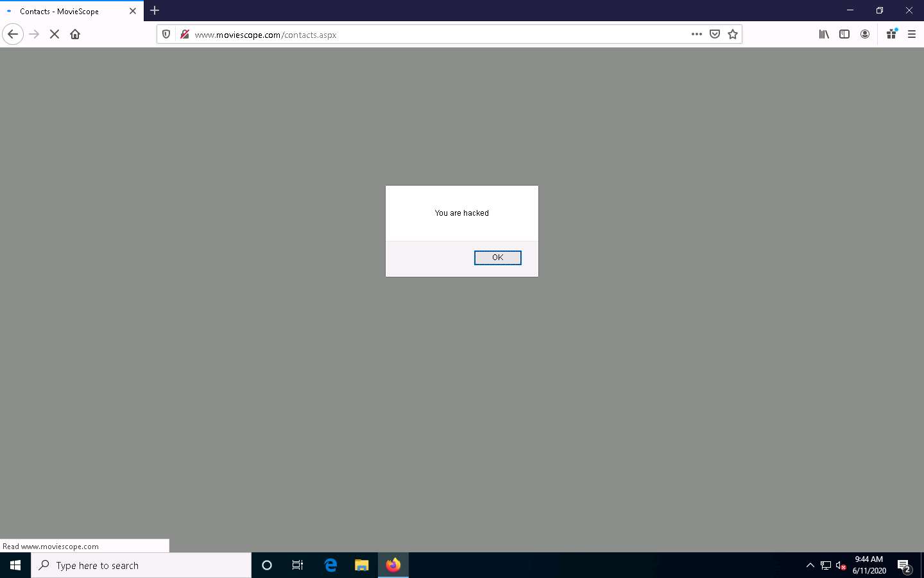Screen dimensions: 924x578
Task: Bookmark this page with the star icon
Action: click(733, 34)
